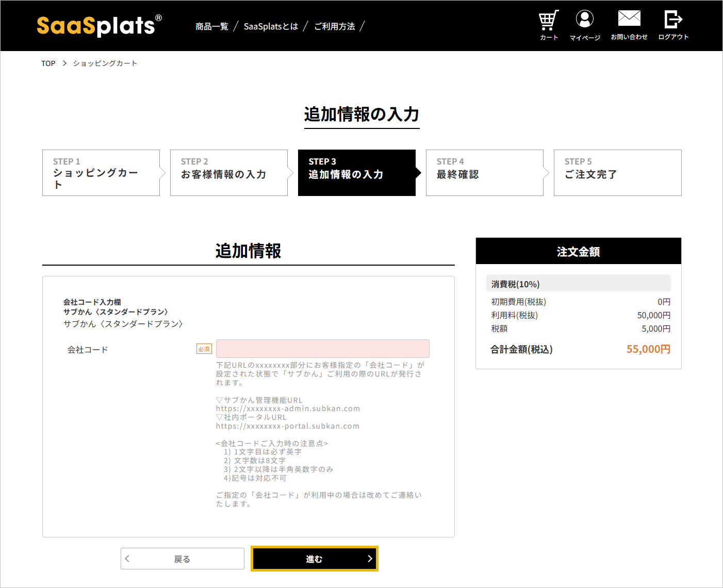Click the 追加情報 section heading
Viewport: 723px width, 588px height.
click(x=249, y=251)
